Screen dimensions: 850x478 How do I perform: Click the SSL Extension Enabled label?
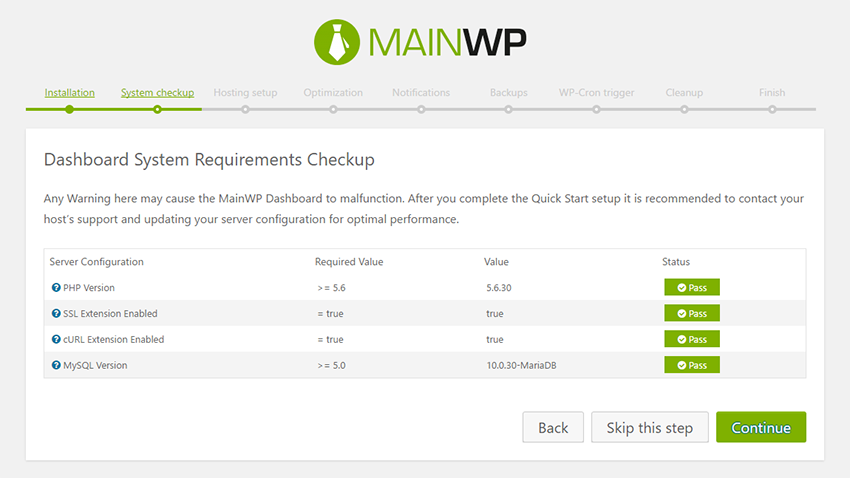click(110, 313)
